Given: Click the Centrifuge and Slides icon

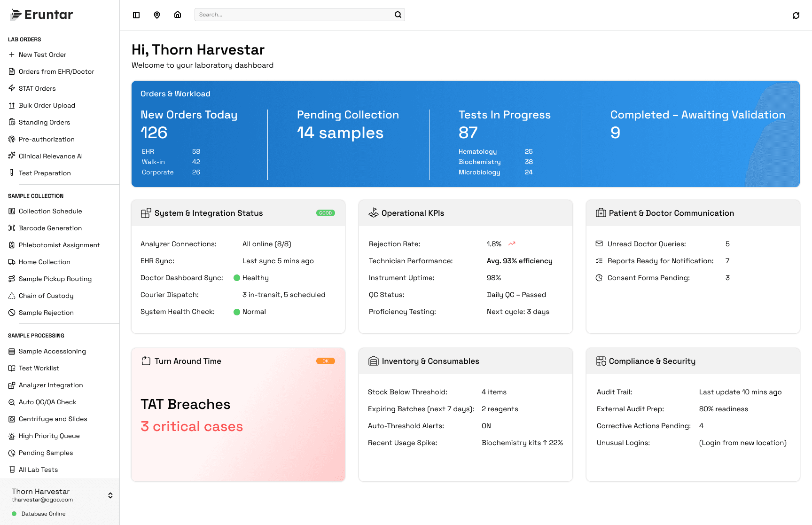Looking at the screenshot, I should 12,419.
